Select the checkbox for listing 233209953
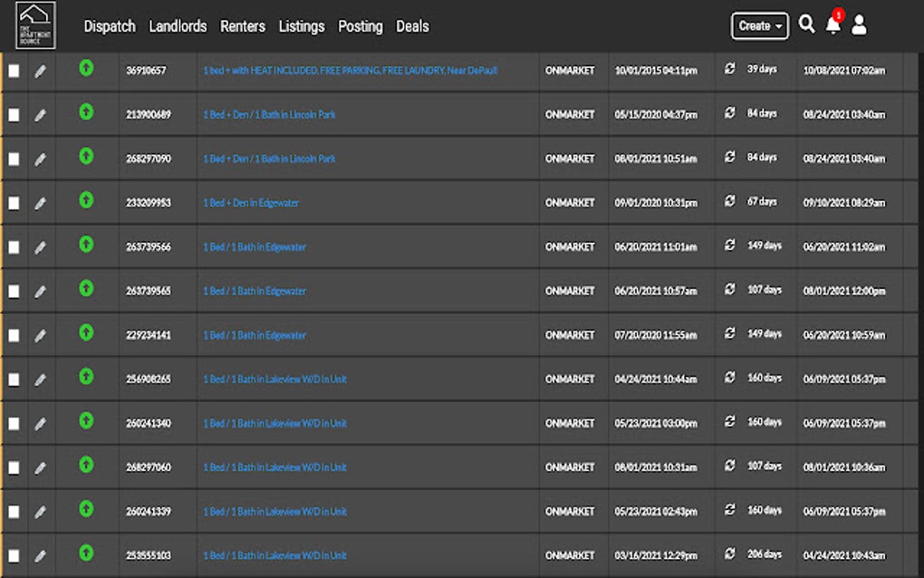 (x=14, y=202)
